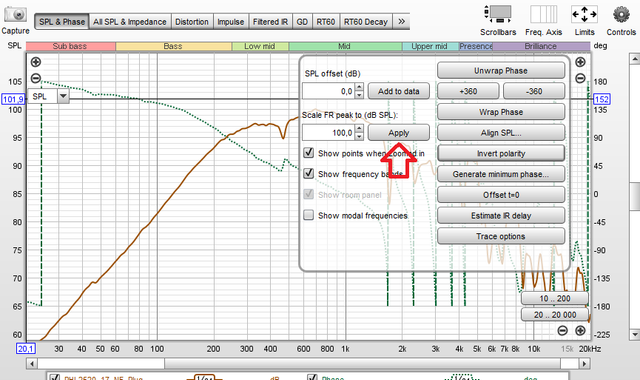640x380 pixels.
Task: Open the Impulse tab
Action: tap(231, 22)
